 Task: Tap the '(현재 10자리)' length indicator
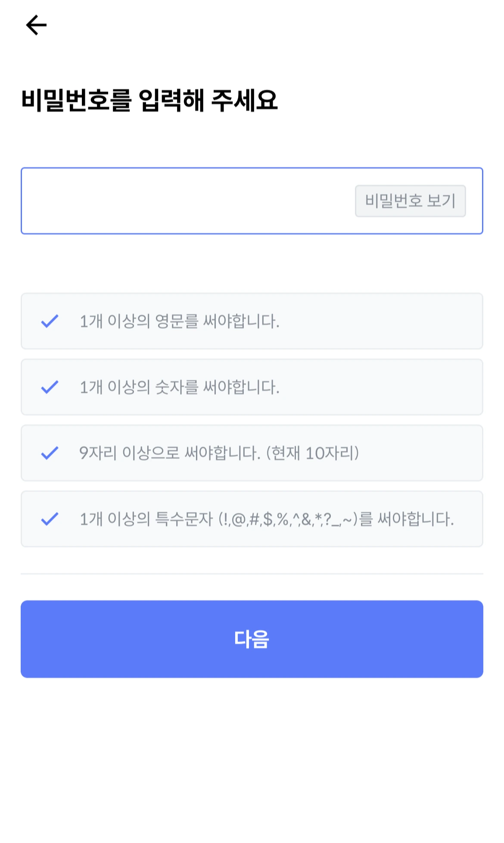(312, 453)
